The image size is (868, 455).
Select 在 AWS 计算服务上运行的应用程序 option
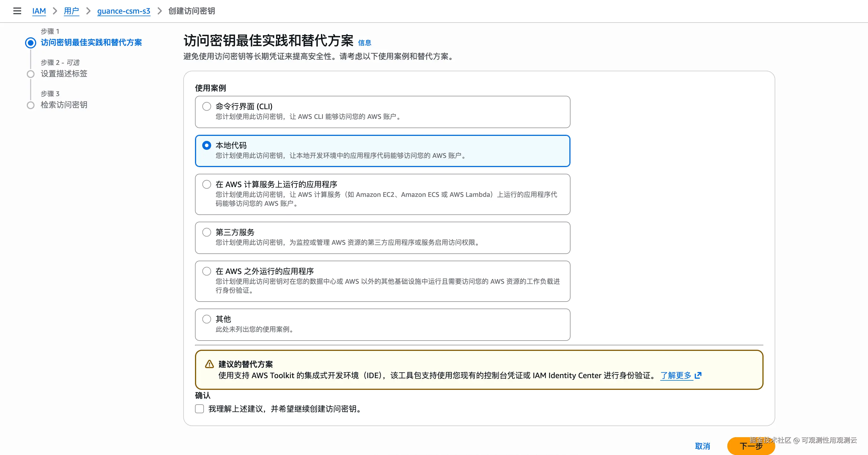point(207,184)
